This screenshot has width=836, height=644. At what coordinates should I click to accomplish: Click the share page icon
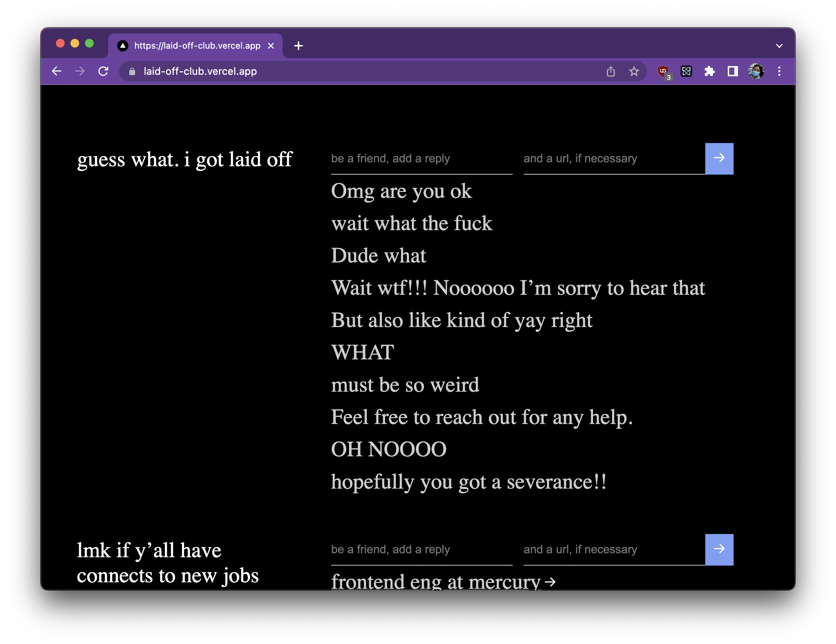[x=610, y=71]
